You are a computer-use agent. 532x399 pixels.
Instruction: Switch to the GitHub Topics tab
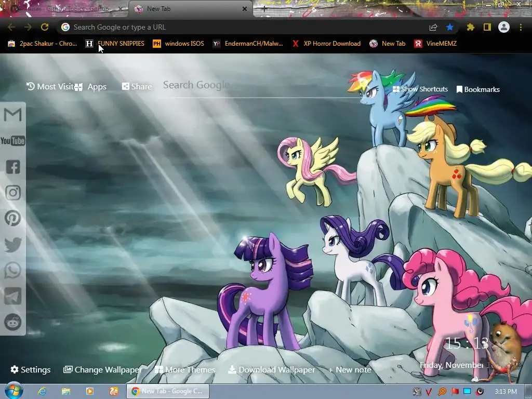point(64,9)
